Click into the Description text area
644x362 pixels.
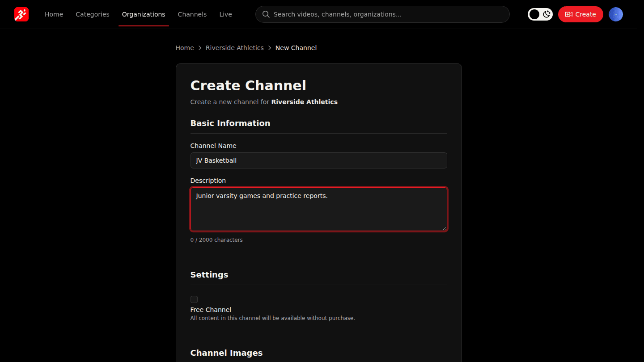319,209
